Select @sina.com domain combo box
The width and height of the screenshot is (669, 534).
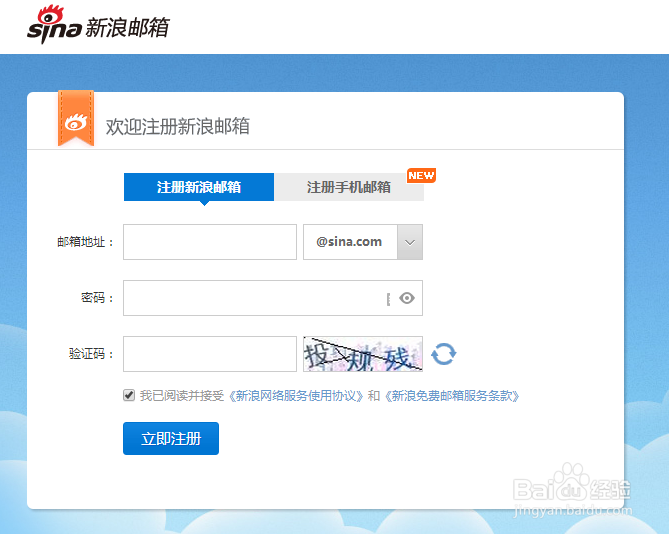363,242
